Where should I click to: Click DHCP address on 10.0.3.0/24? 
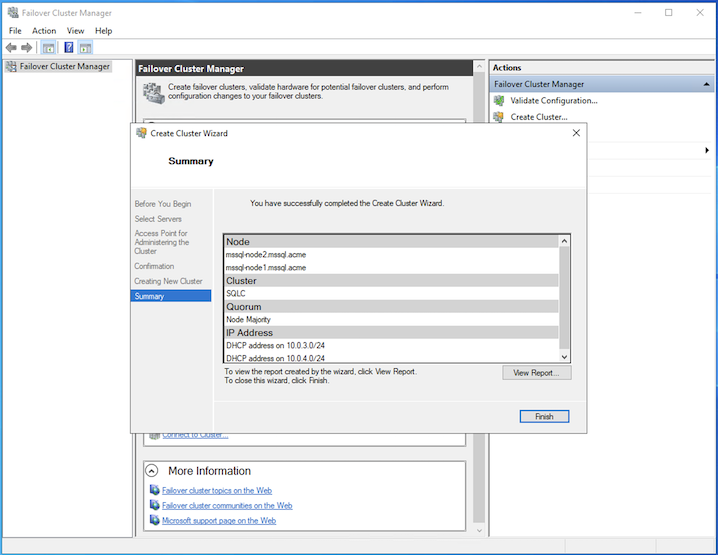tap(275, 345)
